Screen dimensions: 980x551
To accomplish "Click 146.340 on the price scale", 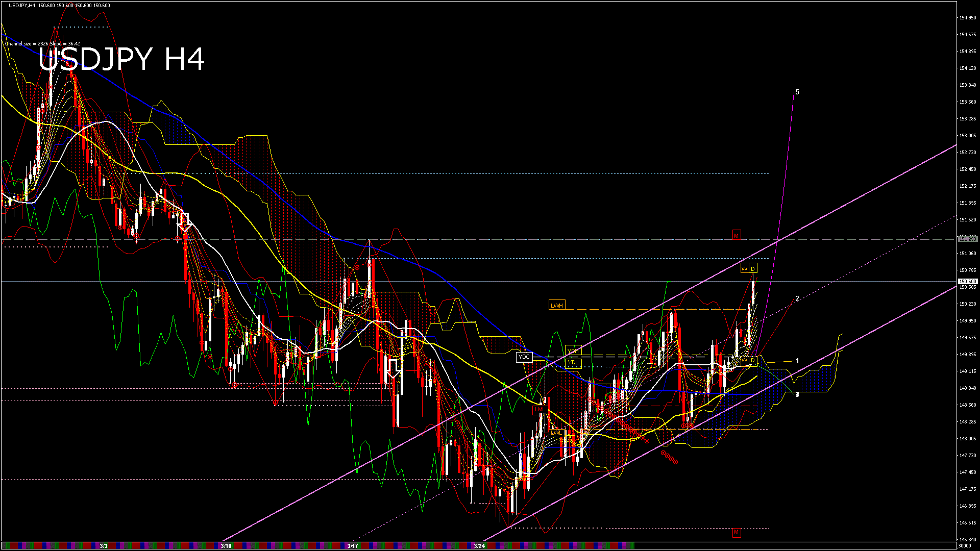I will coord(968,540).
